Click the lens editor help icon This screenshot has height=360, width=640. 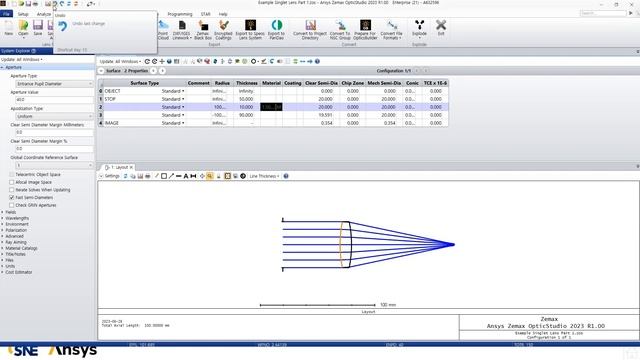(x=317, y=61)
